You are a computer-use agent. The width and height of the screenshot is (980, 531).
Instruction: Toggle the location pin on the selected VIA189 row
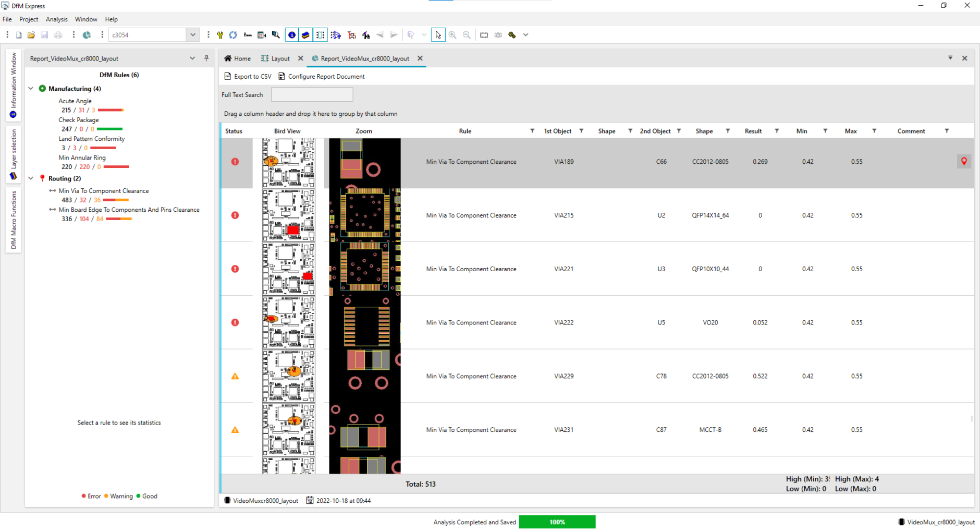point(964,161)
